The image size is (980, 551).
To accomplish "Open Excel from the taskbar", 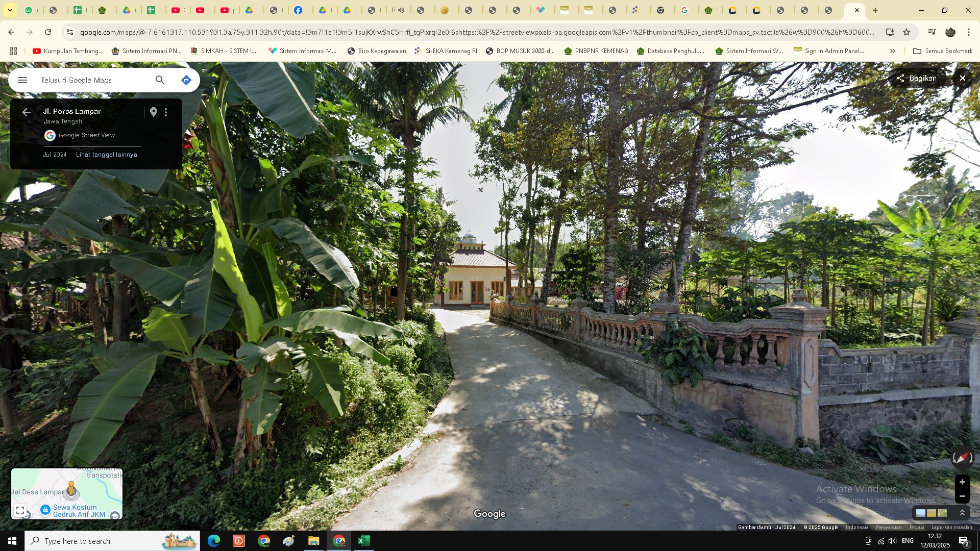I will [364, 541].
